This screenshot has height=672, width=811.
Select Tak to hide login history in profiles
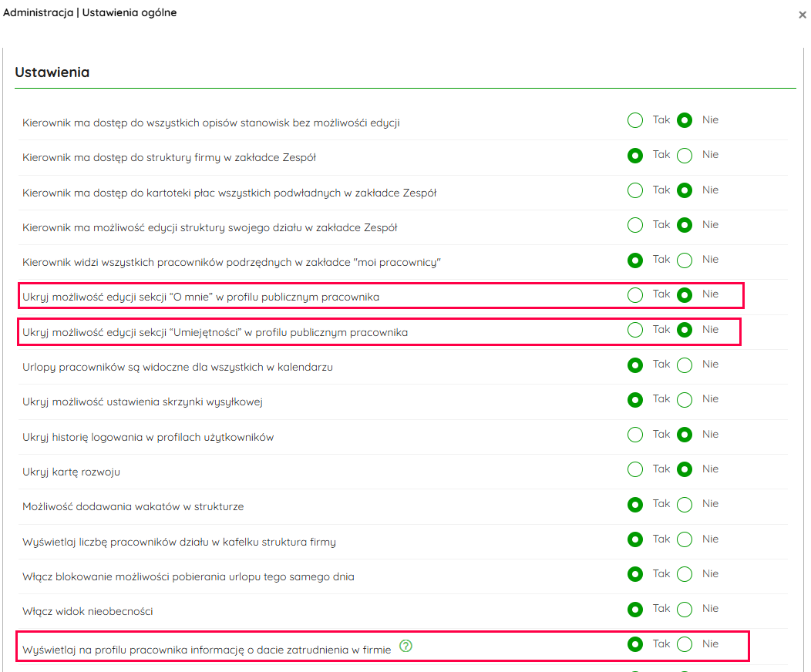(x=635, y=435)
